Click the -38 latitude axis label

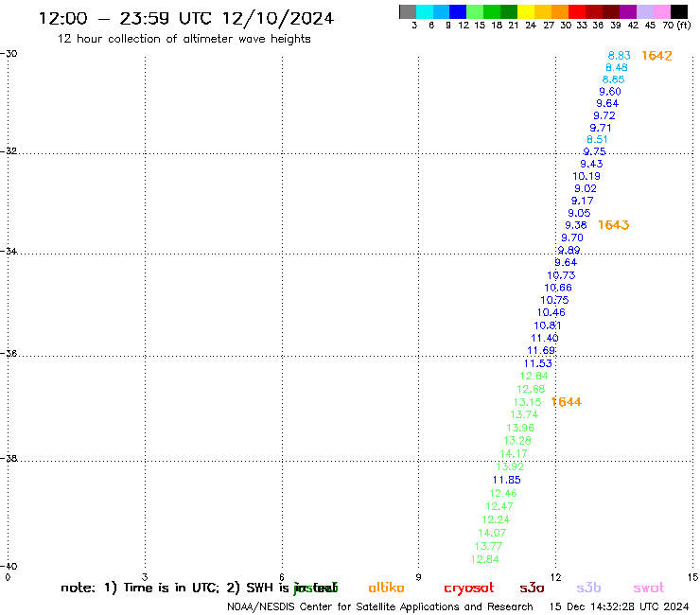[9, 459]
